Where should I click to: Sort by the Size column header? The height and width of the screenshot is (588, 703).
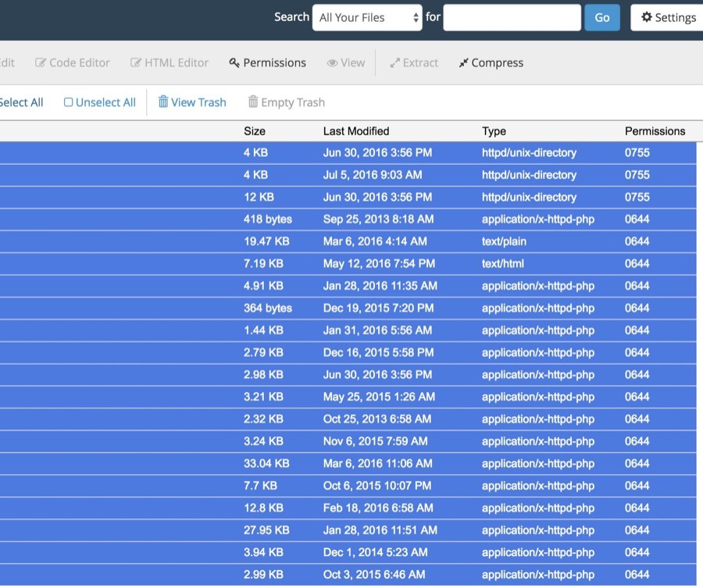click(x=255, y=131)
